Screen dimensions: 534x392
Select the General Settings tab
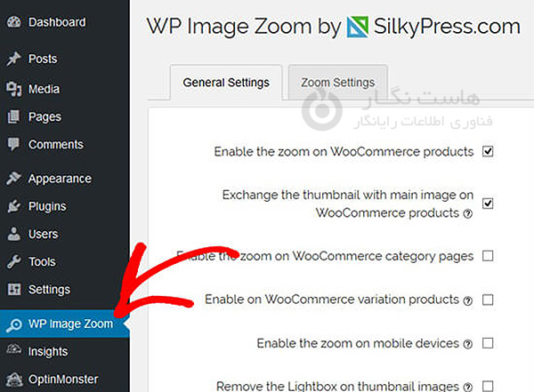(226, 83)
